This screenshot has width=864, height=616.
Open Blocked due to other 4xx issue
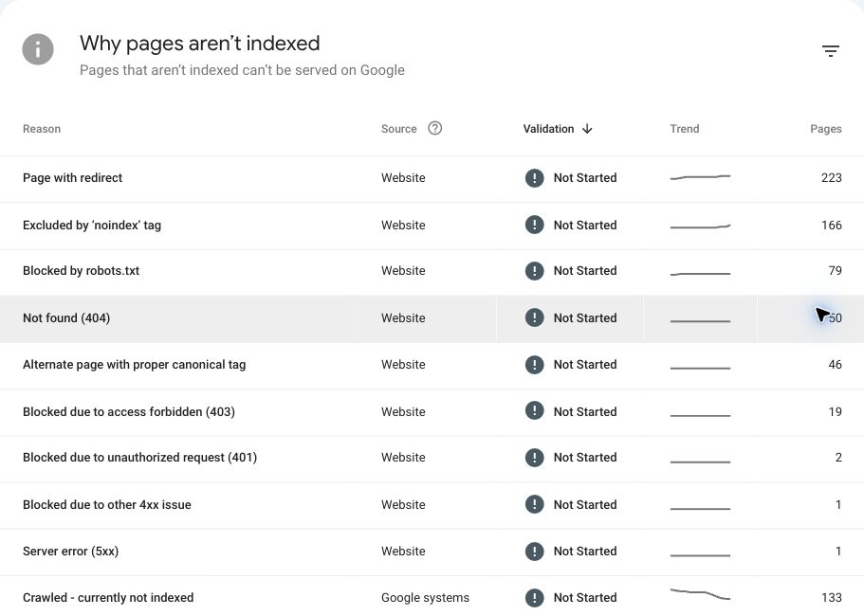(107, 505)
